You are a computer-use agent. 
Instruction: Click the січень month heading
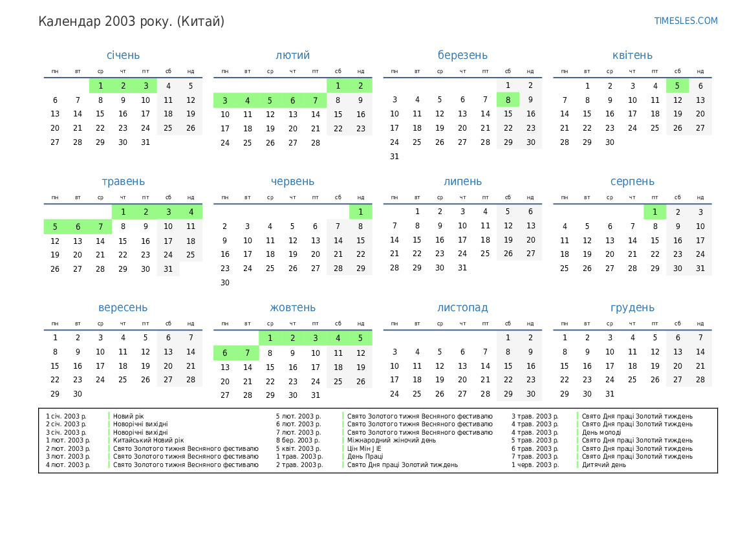coord(123,56)
